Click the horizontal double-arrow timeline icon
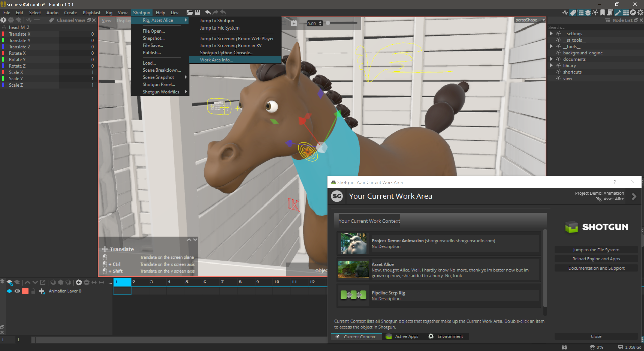Viewport: 644px width, 351px height. [x=94, y=282]
